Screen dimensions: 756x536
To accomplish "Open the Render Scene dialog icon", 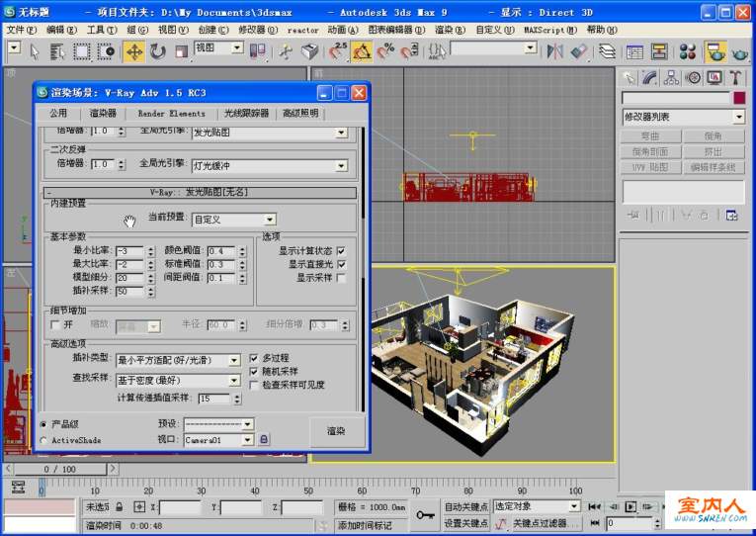I will (715, 51).
